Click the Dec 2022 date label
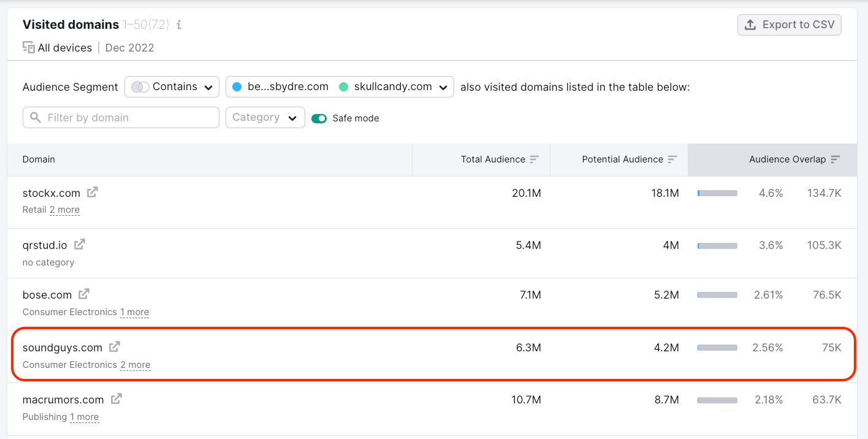The width and height of the screenshot is (868, 439). [x=130, y=48]
